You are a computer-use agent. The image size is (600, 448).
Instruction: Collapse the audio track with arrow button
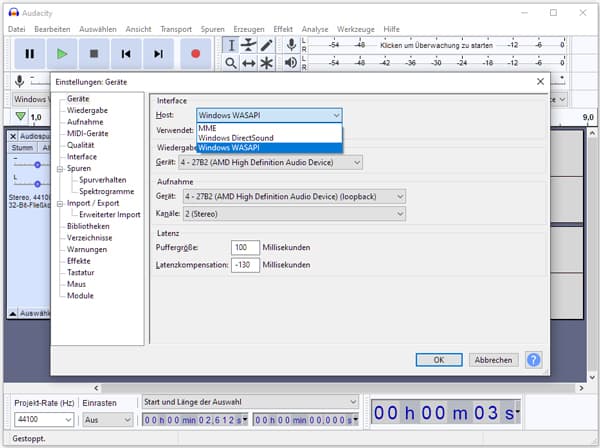(13, 314)
